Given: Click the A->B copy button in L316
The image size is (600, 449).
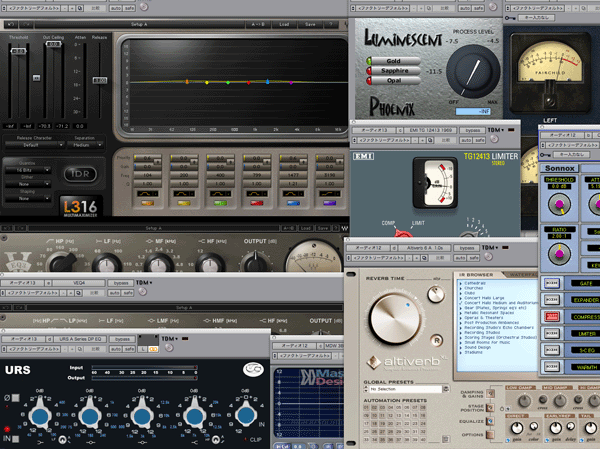Looking at the screenshot, I should tap(258, 24).
